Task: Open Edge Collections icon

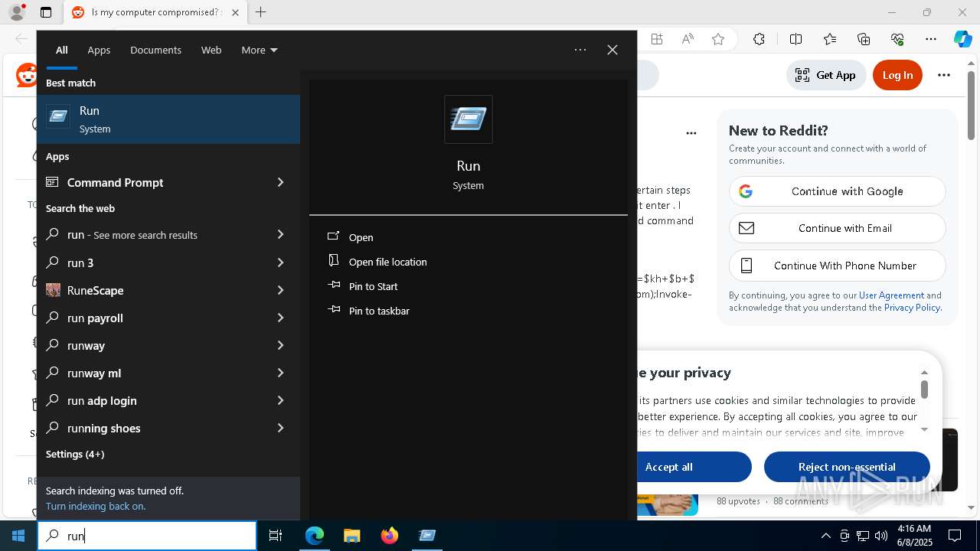Action: point(864,39)
